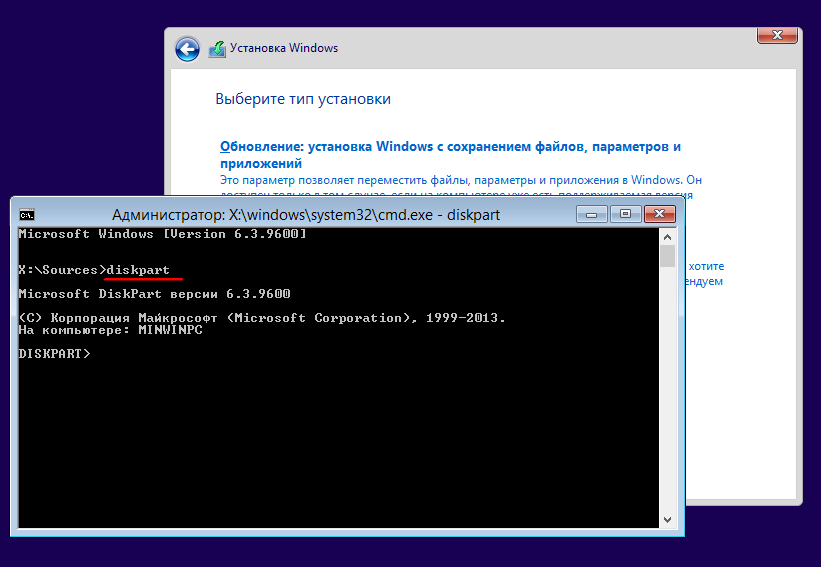Click the 'Microsoft Windows [Version 6.3.9600]' line
Screen dimensions: 821x567
(x=162, y=234)
